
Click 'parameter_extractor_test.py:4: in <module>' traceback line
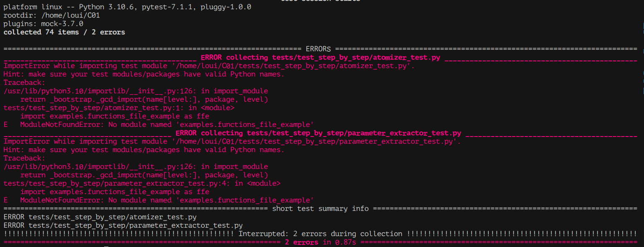tap(142, 184)
